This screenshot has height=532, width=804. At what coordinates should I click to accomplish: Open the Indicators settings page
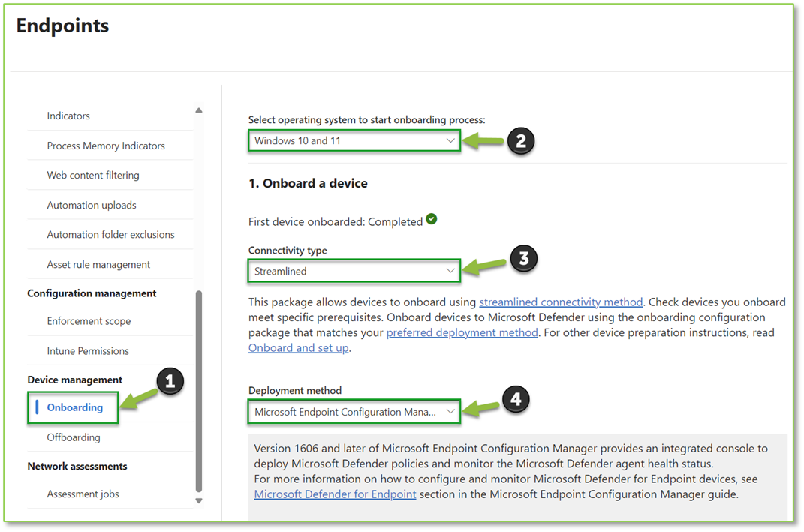click(x=68, y=116)
